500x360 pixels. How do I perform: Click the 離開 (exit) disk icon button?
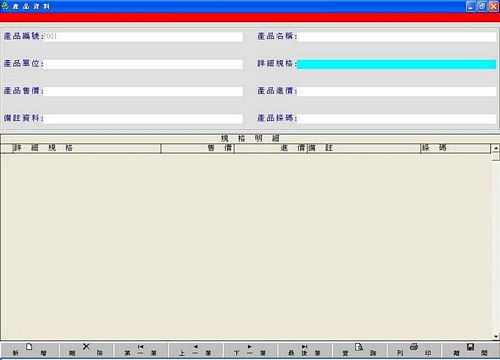pyautogui.click(x=470, y=350)
